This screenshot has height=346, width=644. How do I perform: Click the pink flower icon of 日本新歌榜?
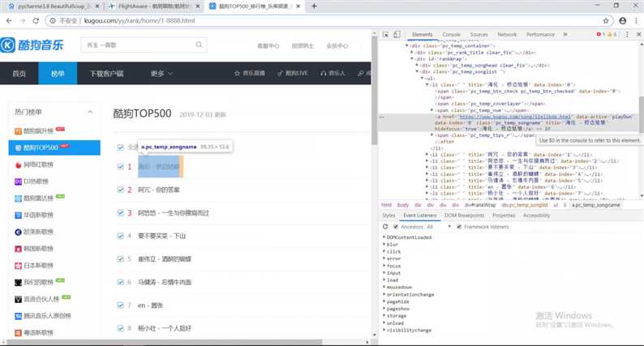tap(18, 266)
